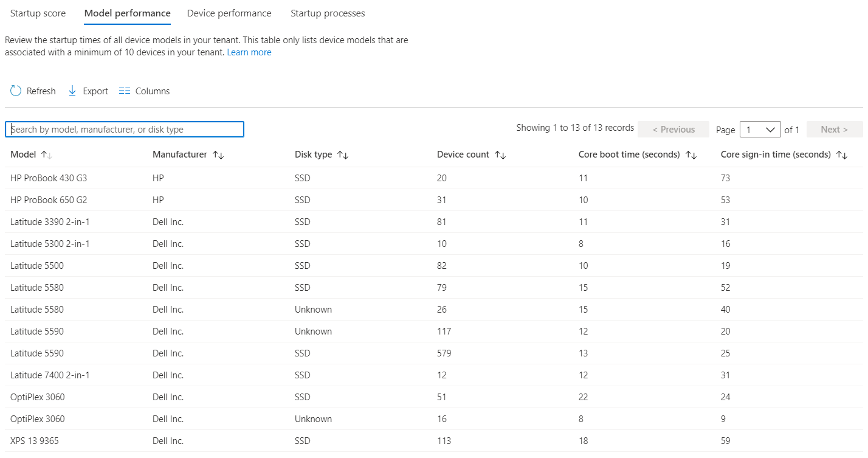Toggle sorting on Core sign-in time column
The height and width of the screenshot is (458, 868).
tap(842, 154)
